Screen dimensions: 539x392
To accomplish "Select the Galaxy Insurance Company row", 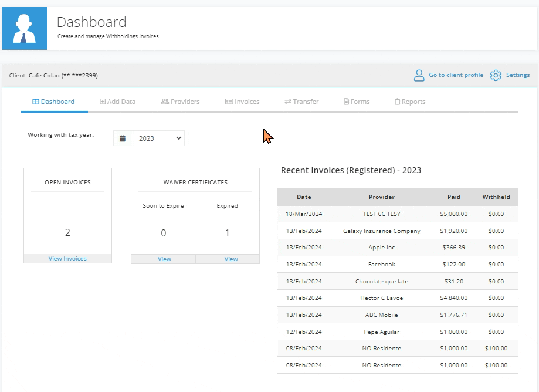I will 398,231.
